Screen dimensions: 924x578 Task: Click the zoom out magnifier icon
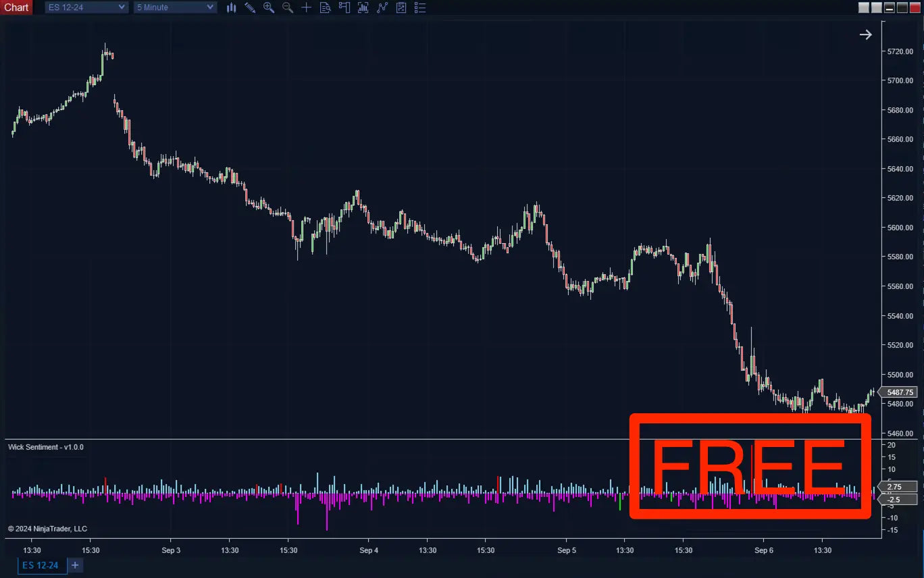pyautogui.click(x=288, y=7)
